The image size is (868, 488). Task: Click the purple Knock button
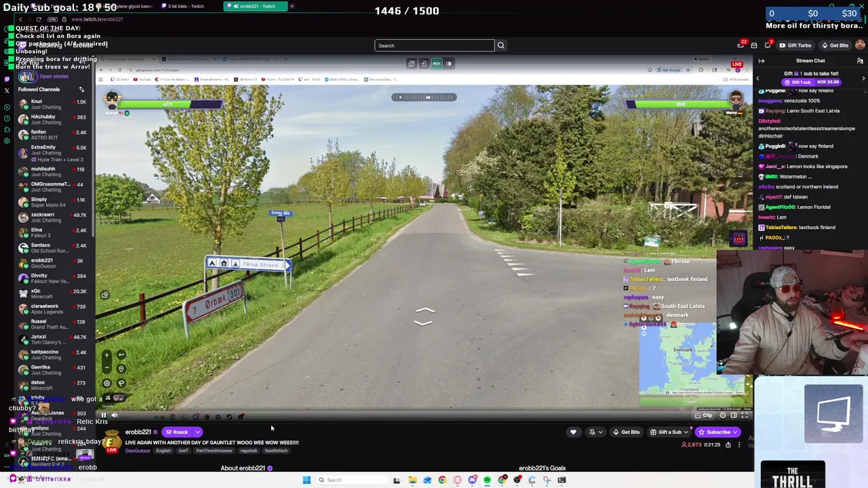(176, 432)
